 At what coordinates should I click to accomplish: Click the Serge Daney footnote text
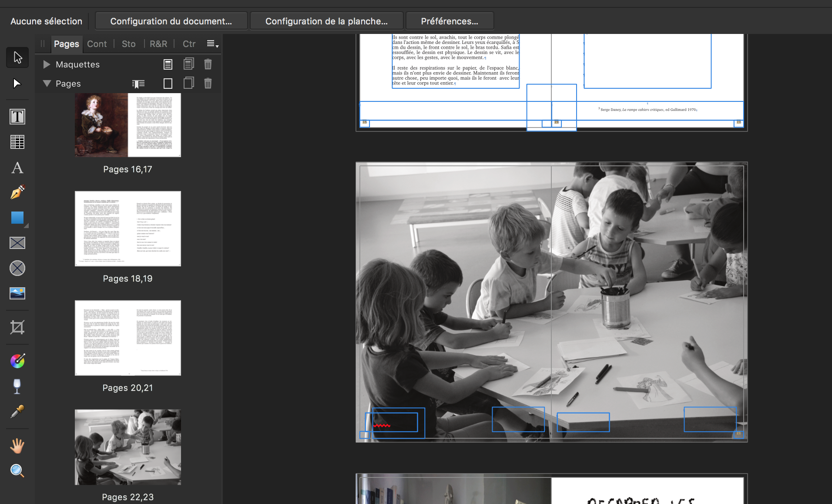(x=648, y=110)
